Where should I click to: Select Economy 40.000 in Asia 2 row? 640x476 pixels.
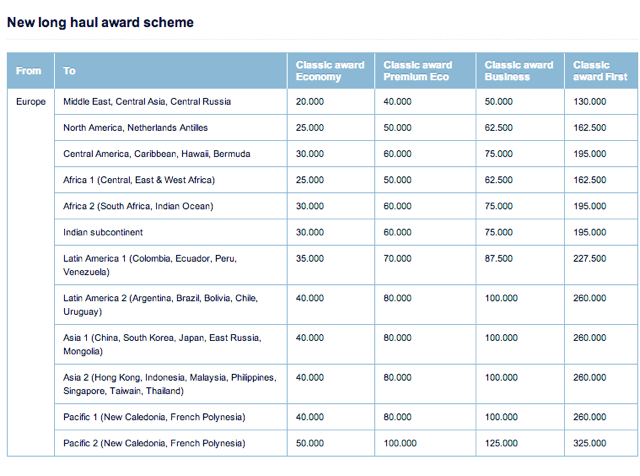pyautogui.click(x=310, y=377)
